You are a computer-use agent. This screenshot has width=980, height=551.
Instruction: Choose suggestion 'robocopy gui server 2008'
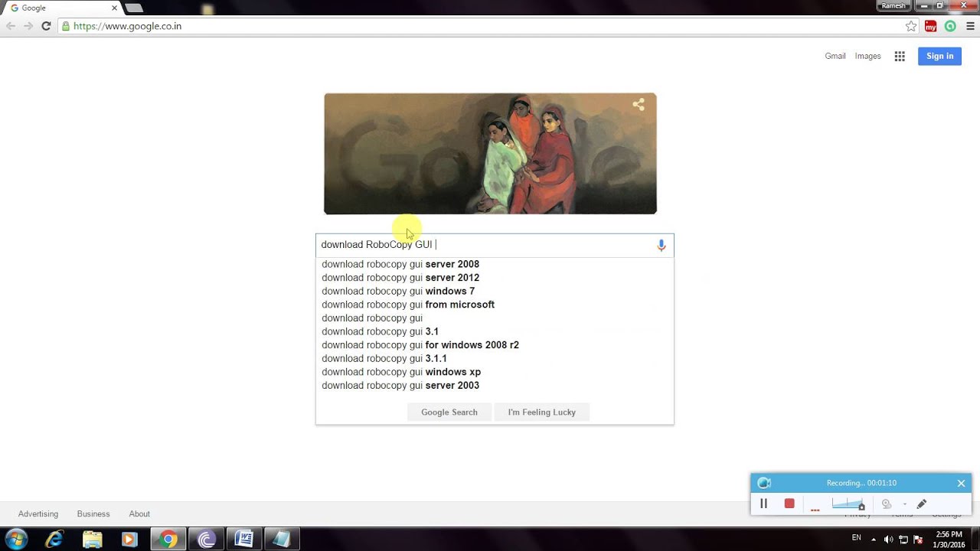coord(495,264)
